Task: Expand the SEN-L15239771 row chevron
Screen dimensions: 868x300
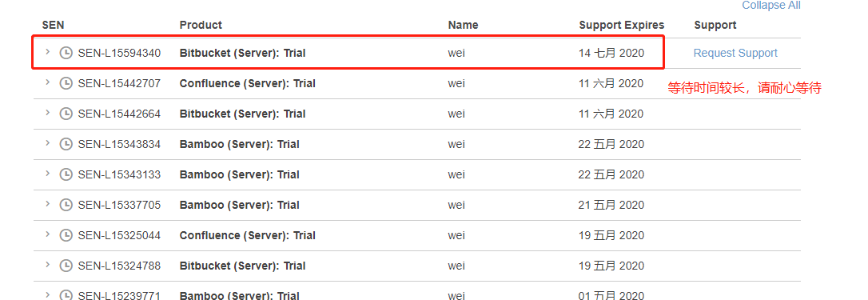Action: click(x=48, y=294)
